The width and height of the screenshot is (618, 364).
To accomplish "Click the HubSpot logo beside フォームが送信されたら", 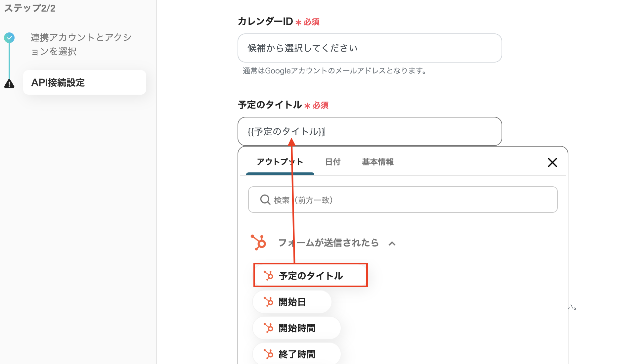I will click(x=258, y=242).
